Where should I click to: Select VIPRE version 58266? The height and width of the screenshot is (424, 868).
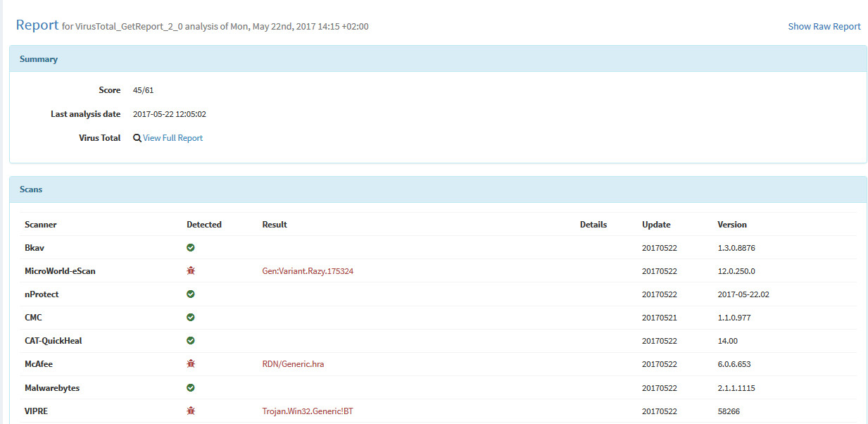pos(729,411)
